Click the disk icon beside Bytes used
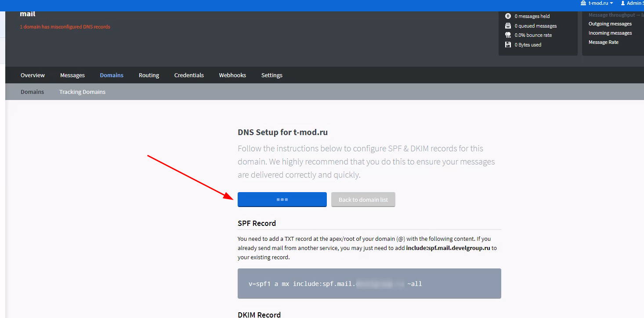 (508, 44)
